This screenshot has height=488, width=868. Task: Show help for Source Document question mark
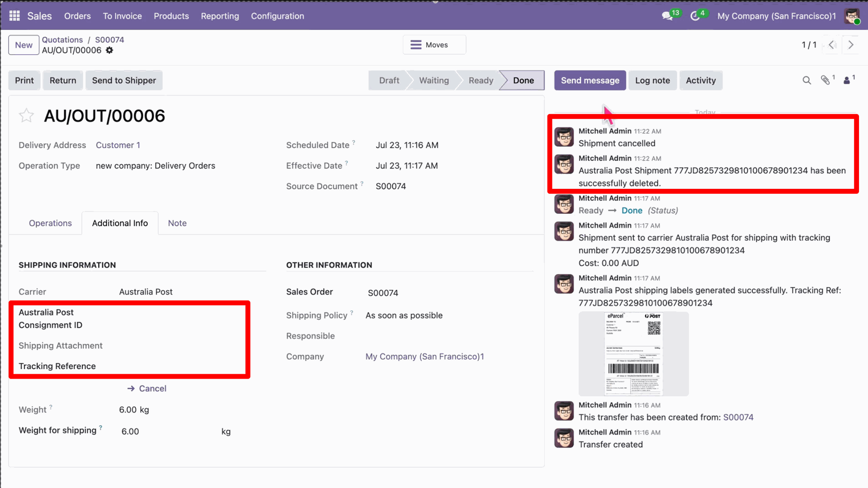[x=362, y=183]
